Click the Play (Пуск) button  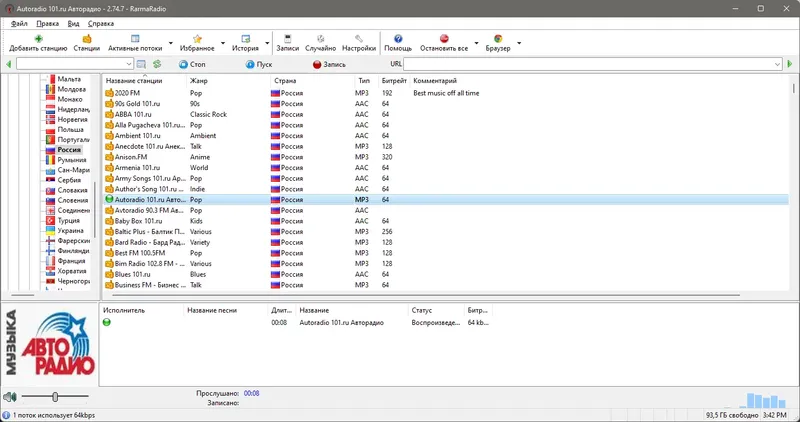click(259, 64)
